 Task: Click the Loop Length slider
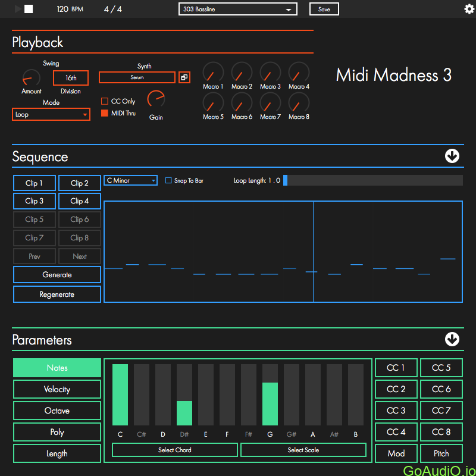tap(372, 180)
